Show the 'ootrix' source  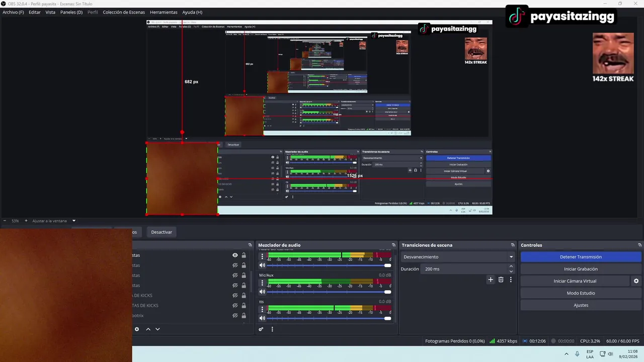pyautogui.click(x=235, y=316)
